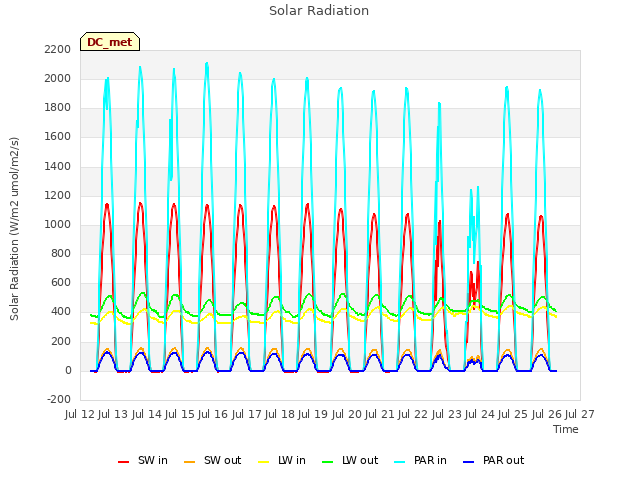Click the Jul 22 x-axis tick label

coord(413,414)
